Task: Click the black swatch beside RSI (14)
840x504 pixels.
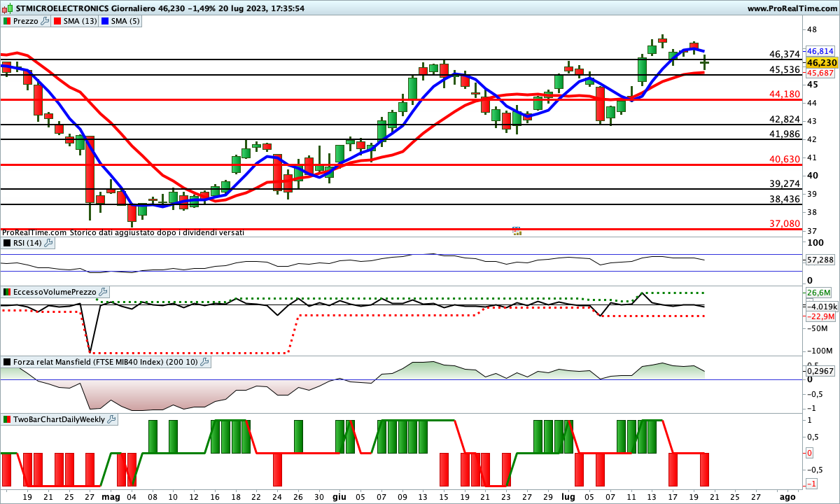Action: (7, 243)
